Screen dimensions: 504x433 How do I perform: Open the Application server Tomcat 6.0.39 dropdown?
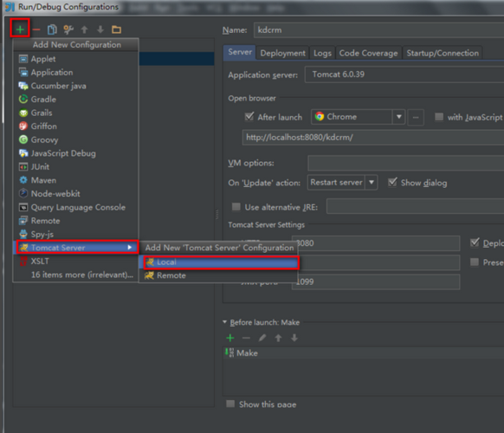click(404, 74)
